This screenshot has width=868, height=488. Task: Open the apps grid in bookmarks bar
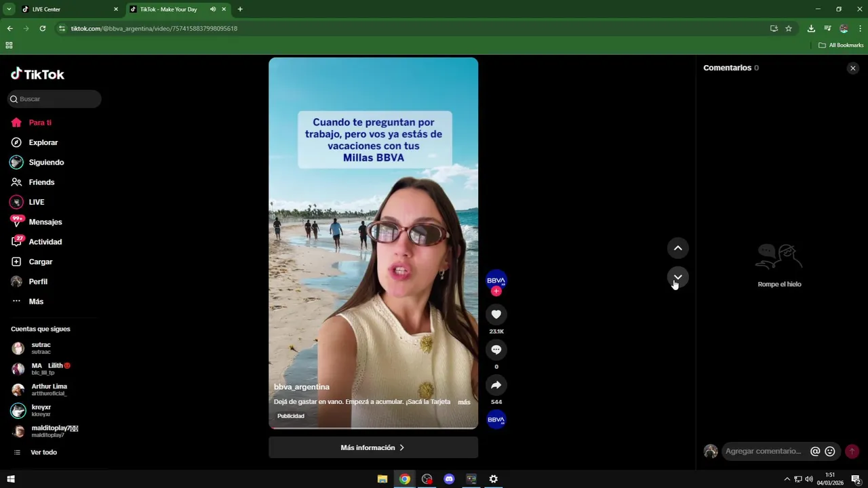click(x=9, y=45)
